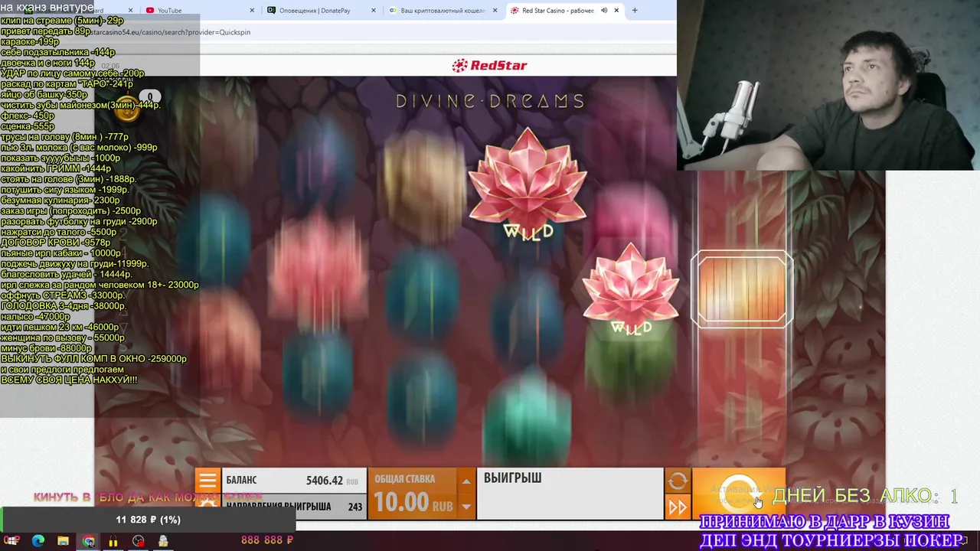Decrease total bet with down arrow
The height and width of the screenshot is (551, 980).
(465, 506)
